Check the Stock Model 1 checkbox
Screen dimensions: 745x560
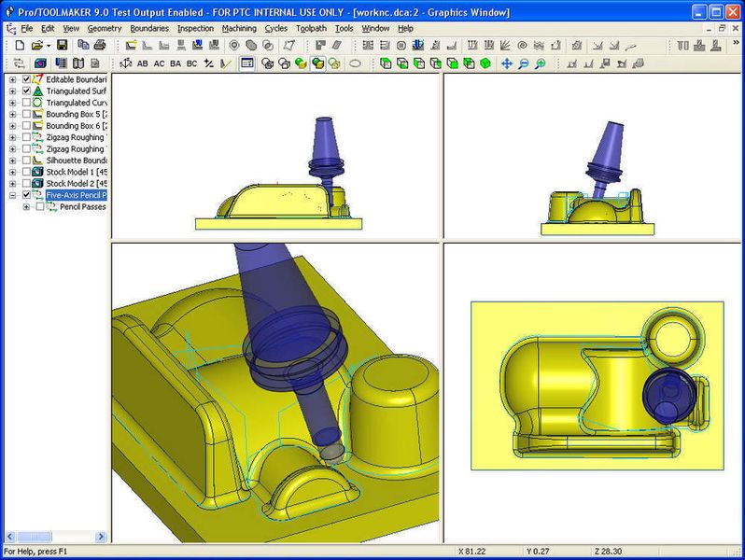(26, 172)
